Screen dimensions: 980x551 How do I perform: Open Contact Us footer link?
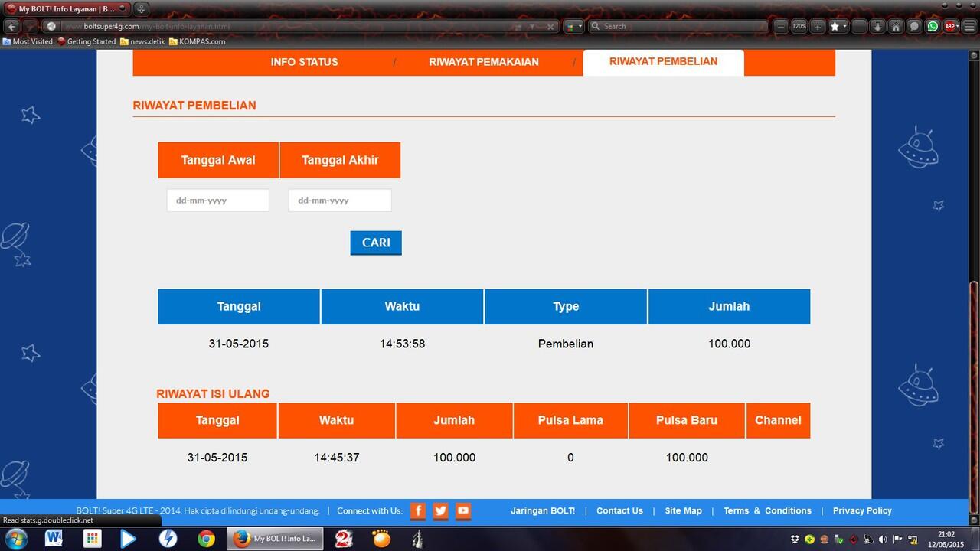pyautogui.click(x=619, y=510)
